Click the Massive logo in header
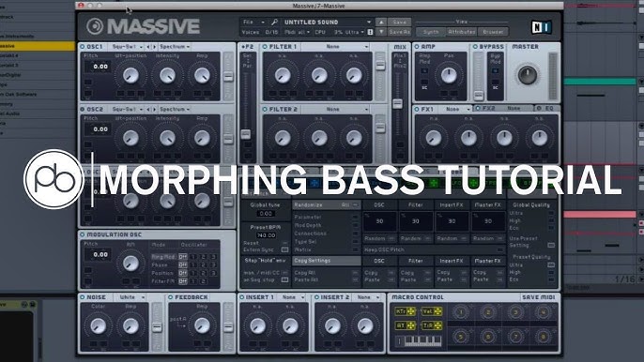644x362 pixels. tap(143, 26)
